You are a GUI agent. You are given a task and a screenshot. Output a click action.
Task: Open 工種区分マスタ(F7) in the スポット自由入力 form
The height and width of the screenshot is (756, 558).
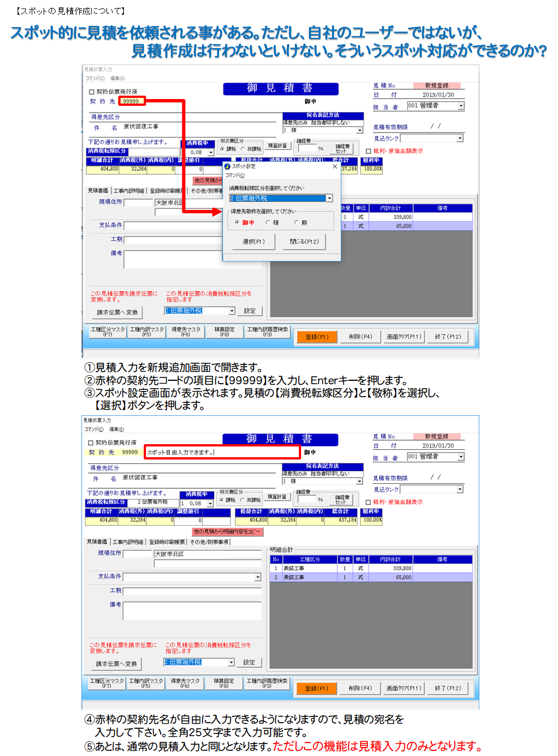(107, 683)
